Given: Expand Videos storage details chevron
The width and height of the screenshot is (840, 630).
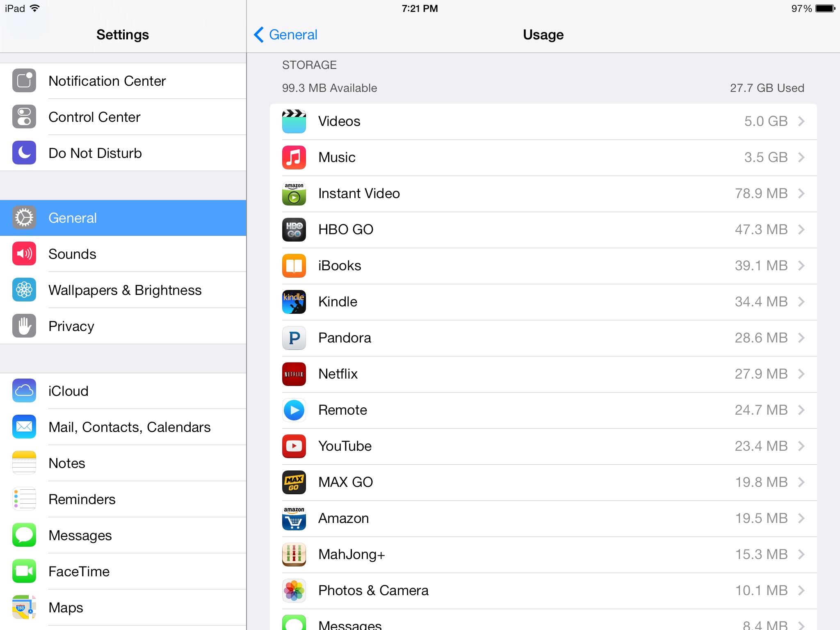Looking at the screenshot, I should pyautogui.click(x=801, y=121).
